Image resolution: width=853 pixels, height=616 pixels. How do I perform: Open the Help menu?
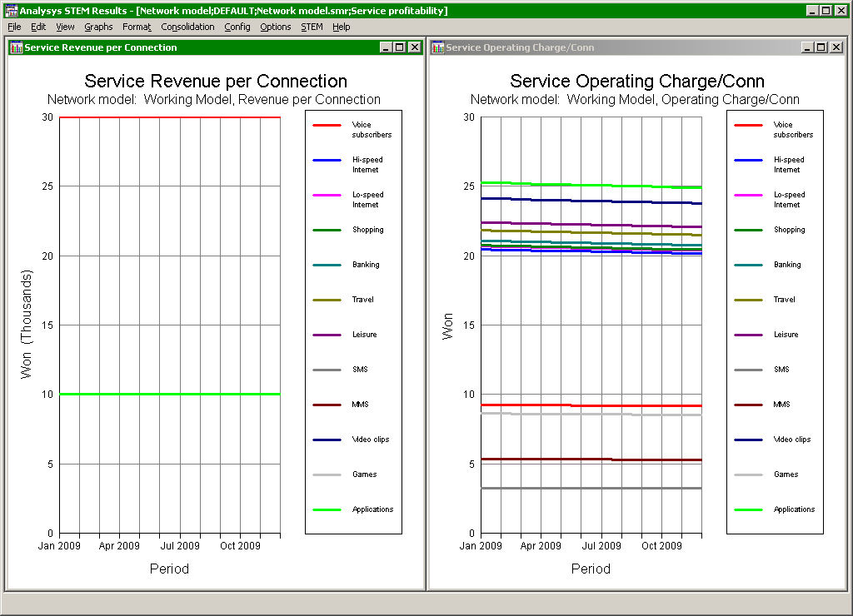click(341, 27)
